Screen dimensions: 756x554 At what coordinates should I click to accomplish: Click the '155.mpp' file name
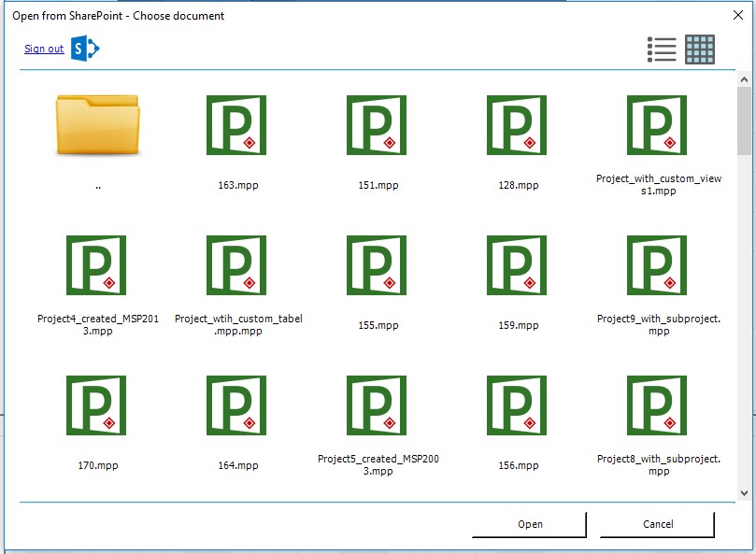tap(378, 325)
